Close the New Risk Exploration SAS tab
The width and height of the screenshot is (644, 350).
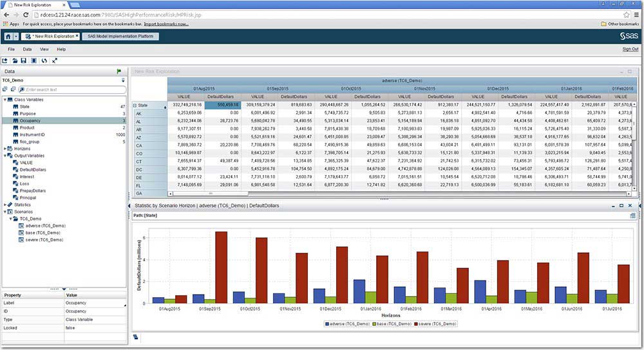click(77, 36)
